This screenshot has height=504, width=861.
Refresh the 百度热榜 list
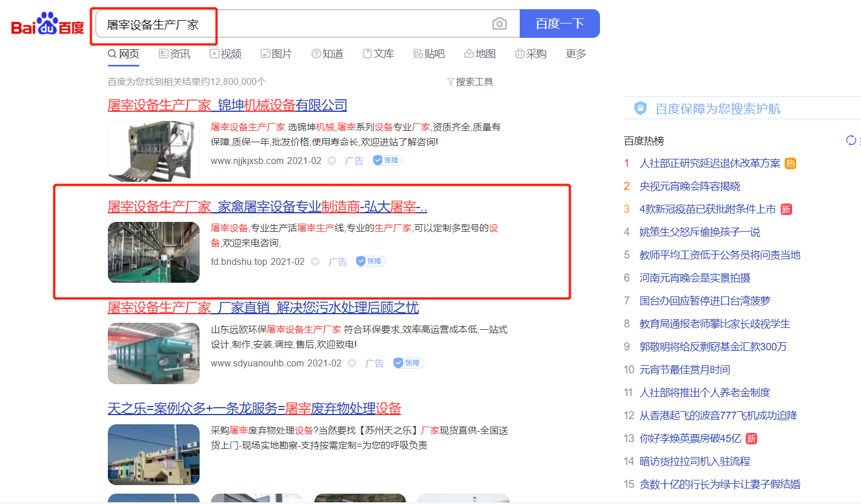[851, 140]
